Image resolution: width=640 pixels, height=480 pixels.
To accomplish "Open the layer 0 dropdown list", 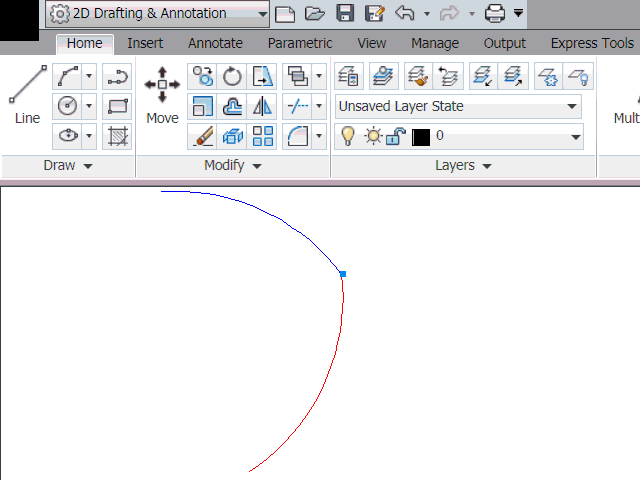I will click(x=576, y=137).
